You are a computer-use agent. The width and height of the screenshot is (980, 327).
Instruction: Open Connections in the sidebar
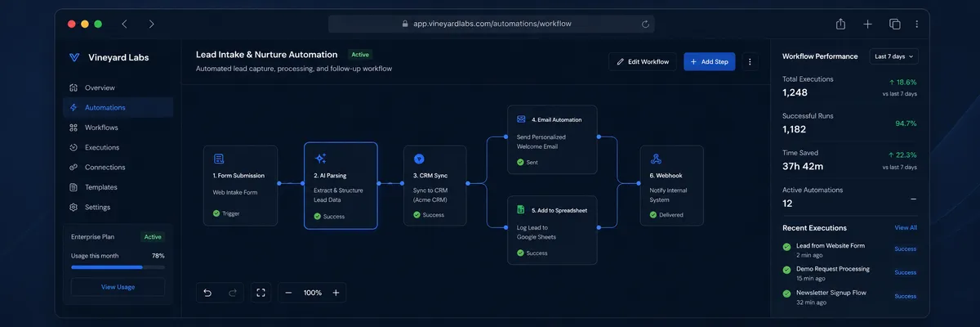tap(118, 167)
